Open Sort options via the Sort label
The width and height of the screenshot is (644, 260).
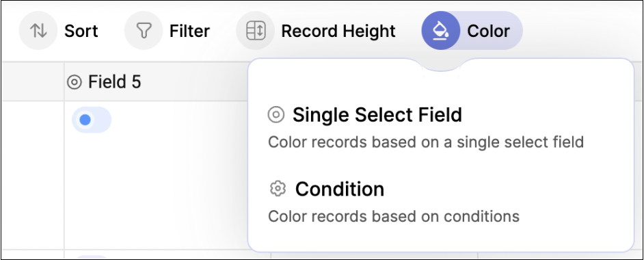click(81, 31)
